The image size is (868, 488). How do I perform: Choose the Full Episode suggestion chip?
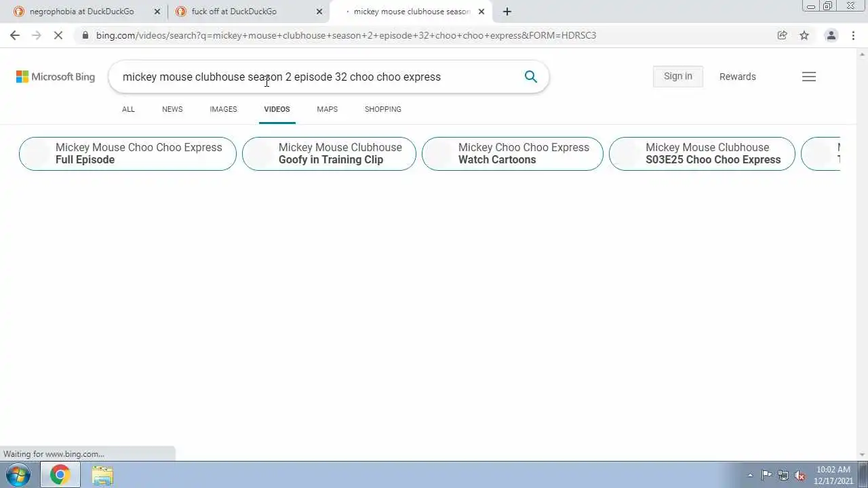pos(127,153)
